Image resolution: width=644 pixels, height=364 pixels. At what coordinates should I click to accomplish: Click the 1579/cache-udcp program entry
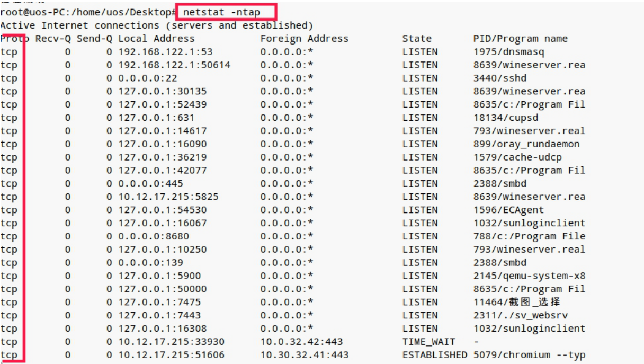pos(517,157)
